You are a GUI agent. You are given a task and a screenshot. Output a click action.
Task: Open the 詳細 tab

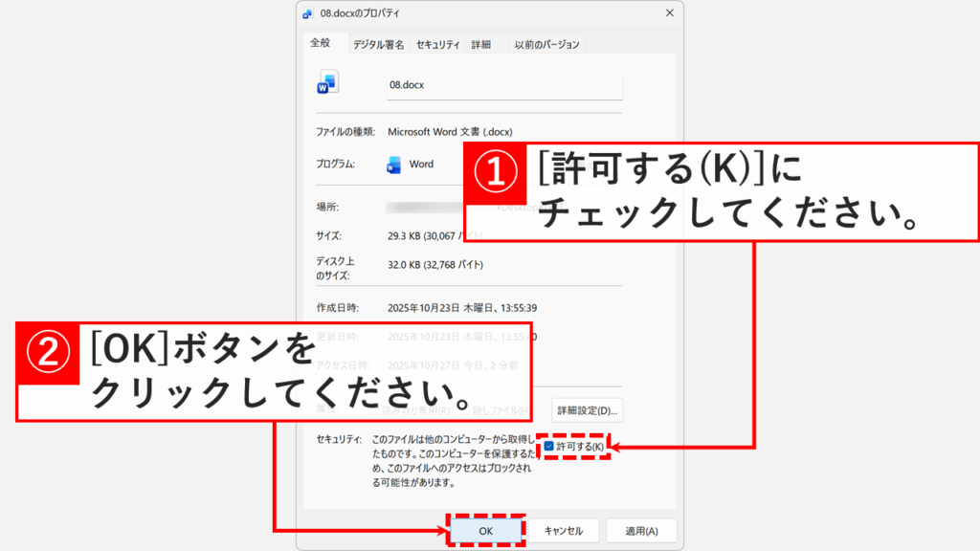(479, 45)
